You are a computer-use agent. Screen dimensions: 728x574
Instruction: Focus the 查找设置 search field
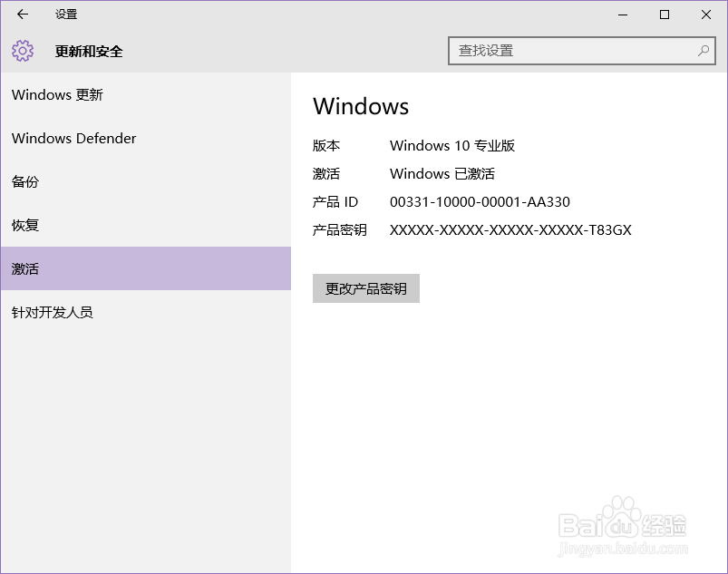(x=582, y=51)
